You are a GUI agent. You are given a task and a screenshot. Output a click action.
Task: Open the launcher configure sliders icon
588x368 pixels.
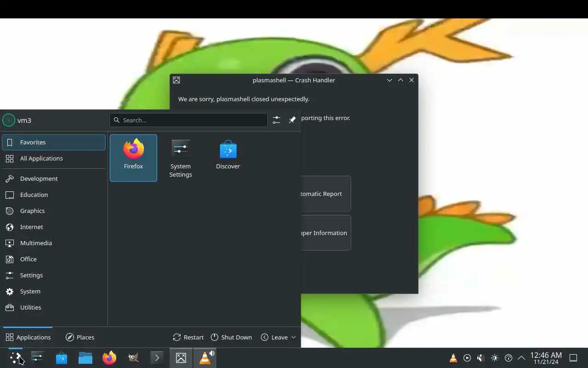[x=276, y=120]
